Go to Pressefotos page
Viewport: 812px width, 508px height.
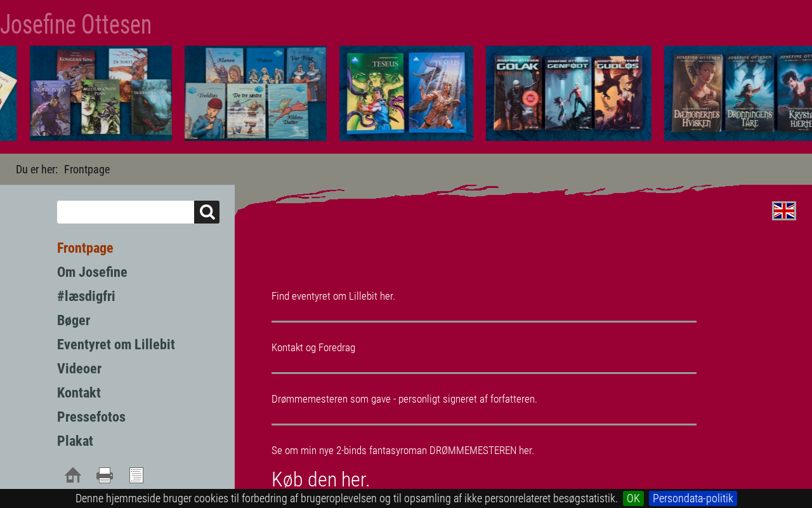click(x=91, y=417)
